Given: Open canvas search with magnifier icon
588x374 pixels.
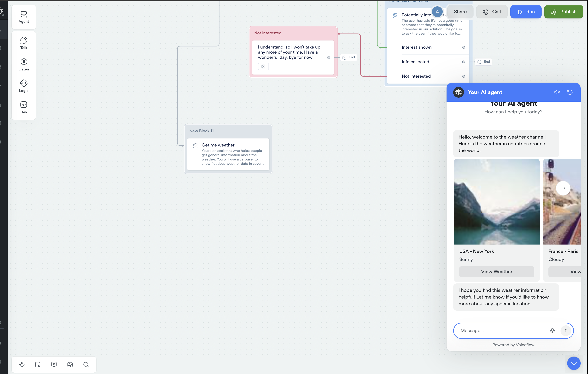Looking at the screenshot, I should click(x=86, y=364).
